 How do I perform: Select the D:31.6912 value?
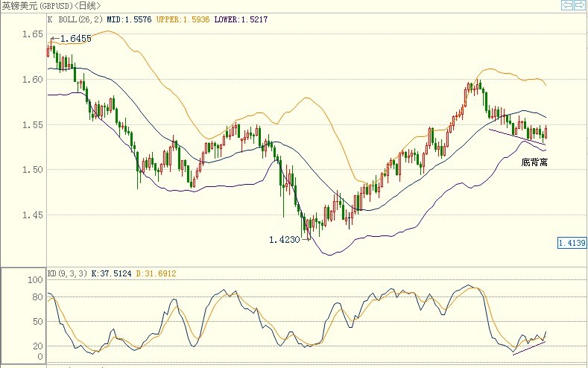pos(156,273)
